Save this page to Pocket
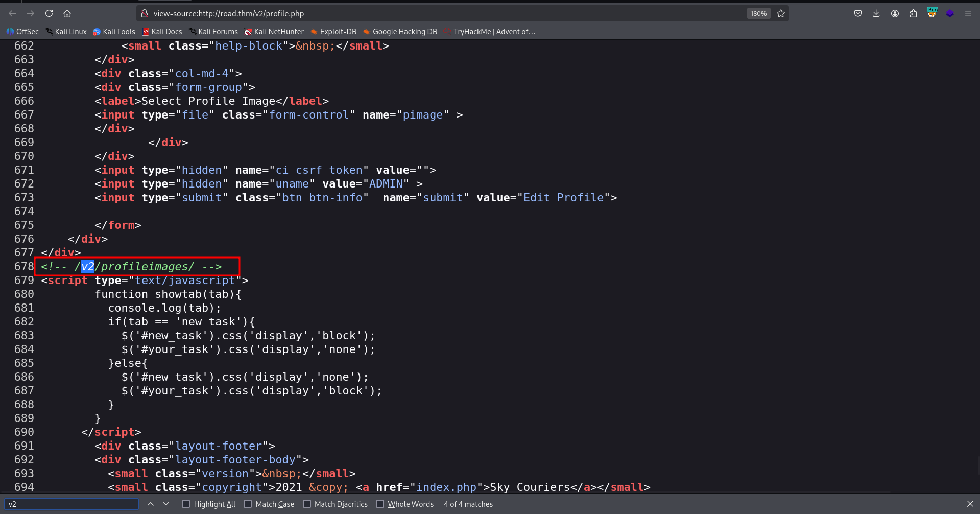Viewport: 980px width, 514px height. coord(858,13)
